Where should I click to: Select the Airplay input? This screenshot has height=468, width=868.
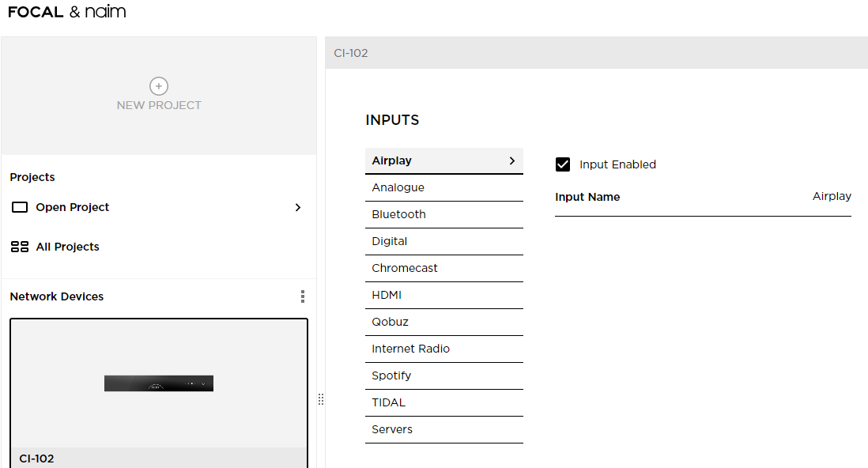click(x=444, y=160)
